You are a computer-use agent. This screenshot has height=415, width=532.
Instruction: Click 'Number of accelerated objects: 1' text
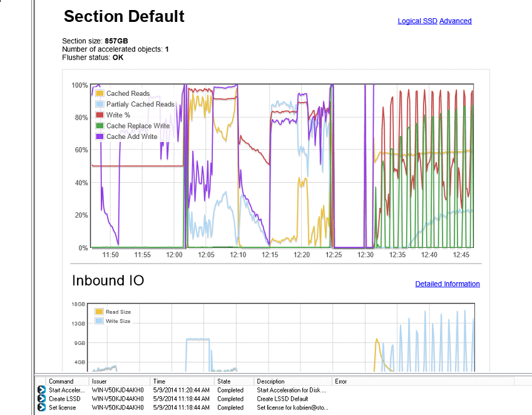(115, 49)
